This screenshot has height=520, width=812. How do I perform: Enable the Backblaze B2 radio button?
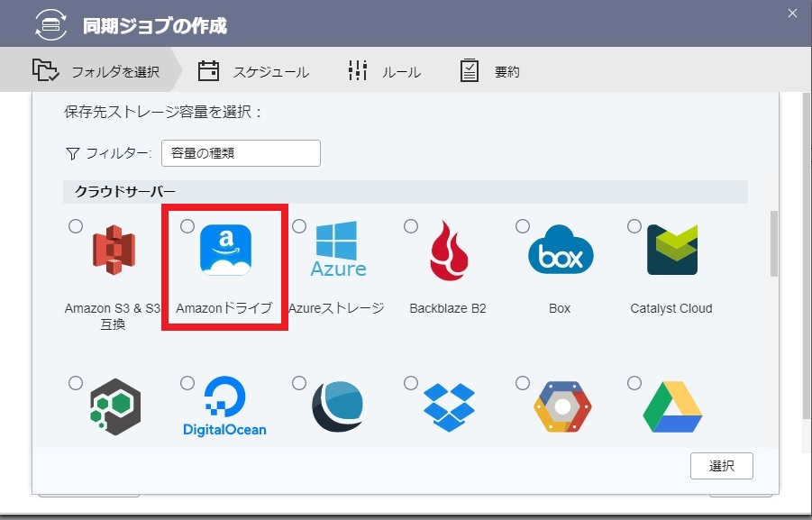[x=411, y=226]
